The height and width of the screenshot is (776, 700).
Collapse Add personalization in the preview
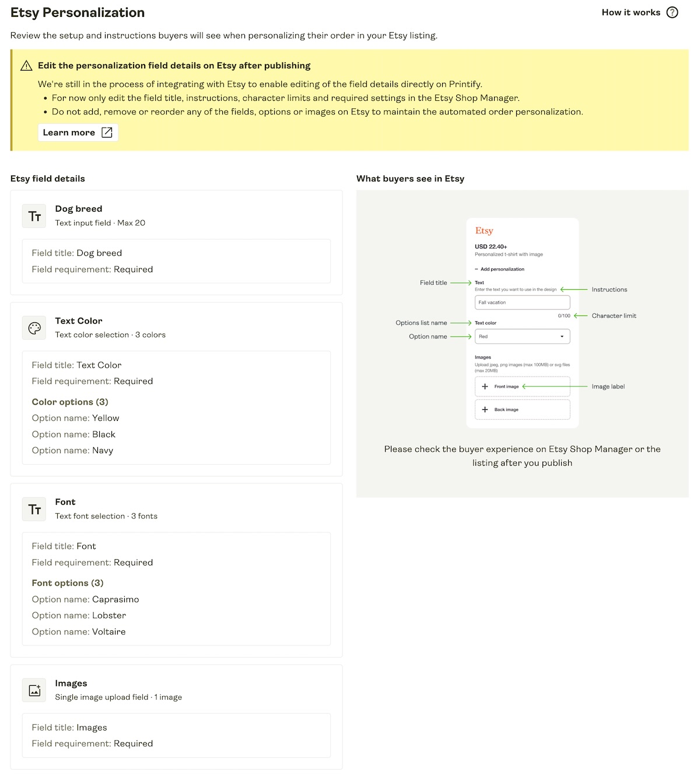[500, 269]
